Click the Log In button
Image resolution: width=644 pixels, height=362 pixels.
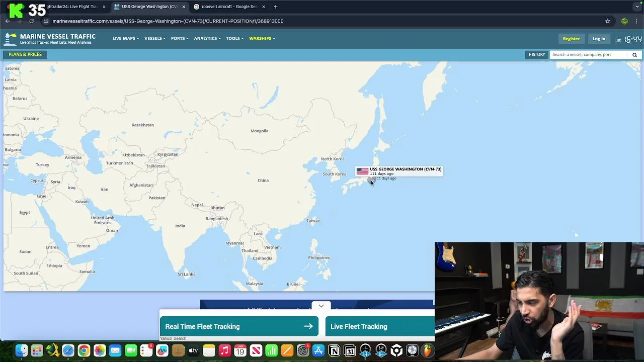point(599,39)
